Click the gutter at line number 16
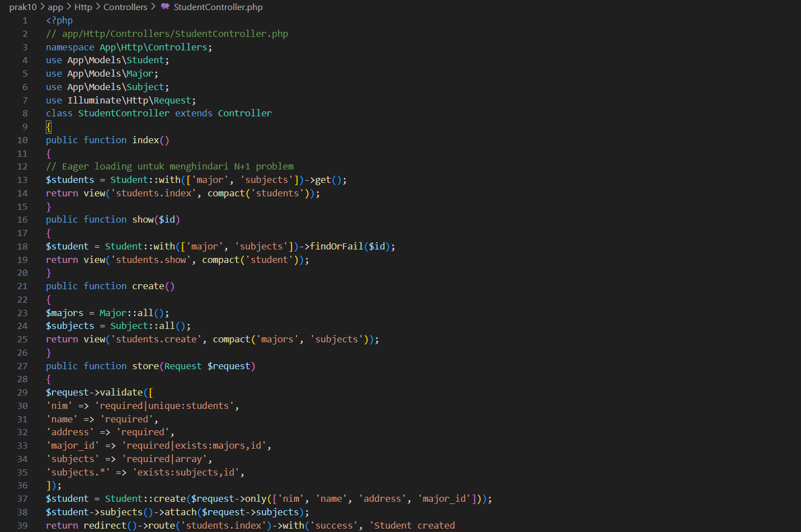801x532 pixels. 22,220
